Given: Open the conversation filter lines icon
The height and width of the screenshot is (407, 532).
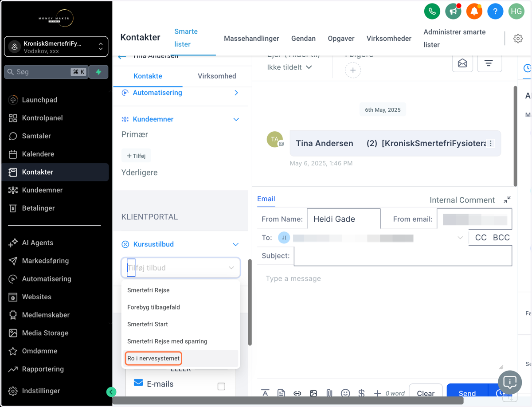Looking at the screenshot, I should tap(489, 63).
